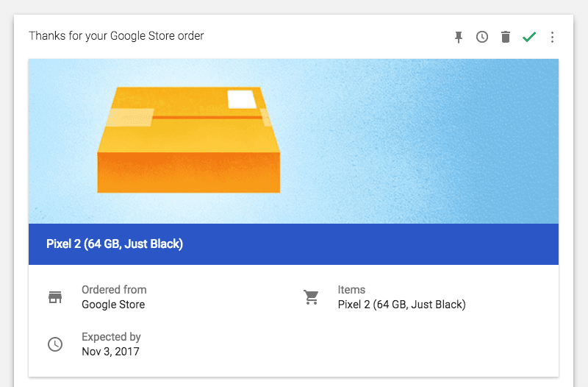Click the 'Nov 3, 2017' expected date
588x387 pixels.
pos(110,352)
